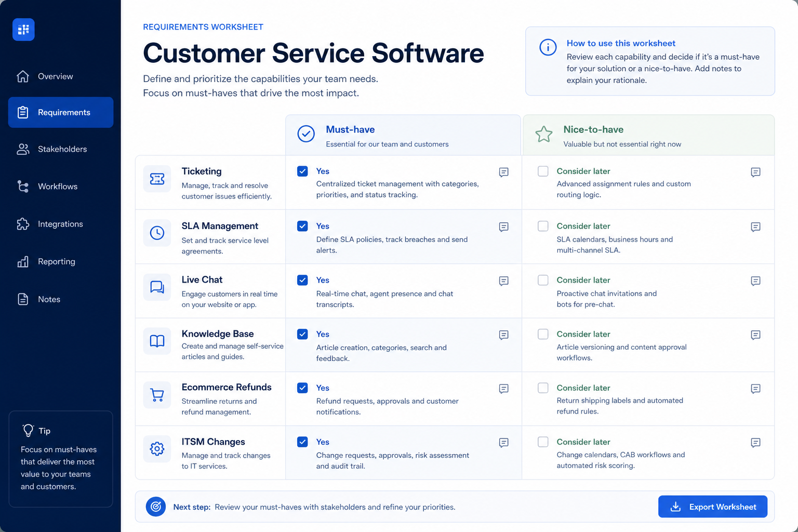
Task: Click the Nice-to-have star icon
Action: (x=544, y=134)
